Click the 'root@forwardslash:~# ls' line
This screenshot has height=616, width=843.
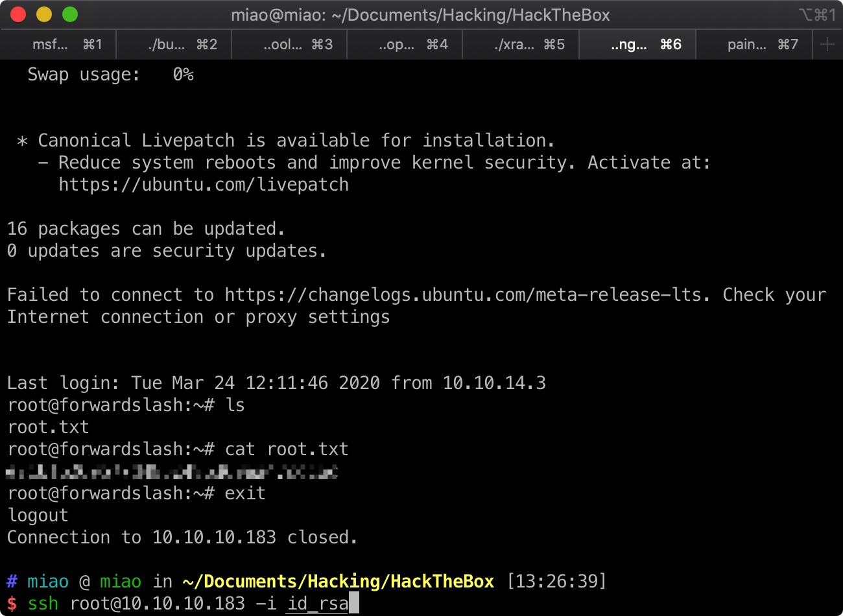[x=126, y=405]
